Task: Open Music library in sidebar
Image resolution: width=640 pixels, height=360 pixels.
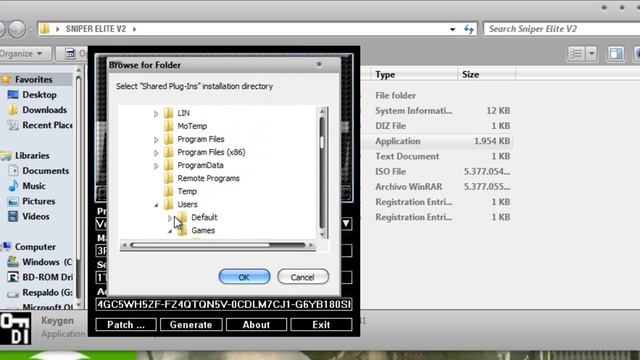Action: pyautogui.click(x=33, y=186)
